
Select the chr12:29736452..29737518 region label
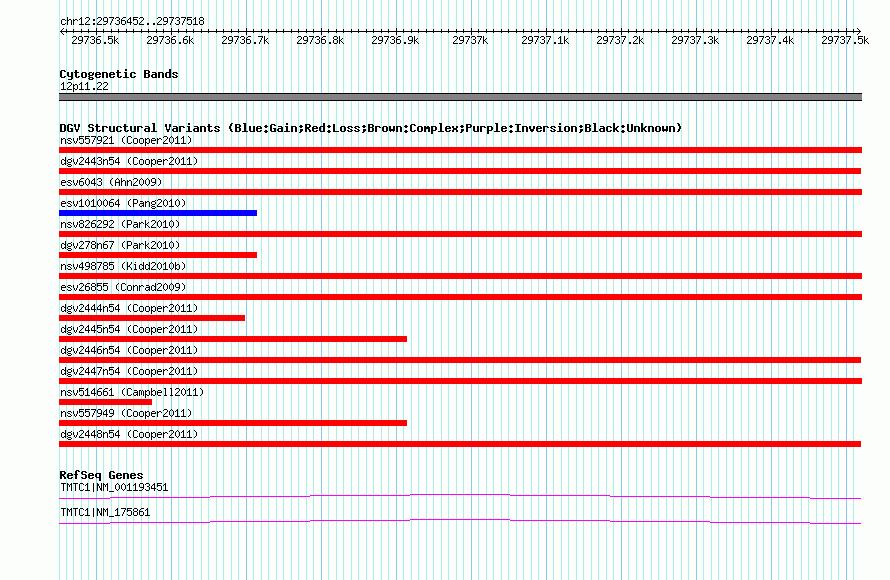(132, 21)
